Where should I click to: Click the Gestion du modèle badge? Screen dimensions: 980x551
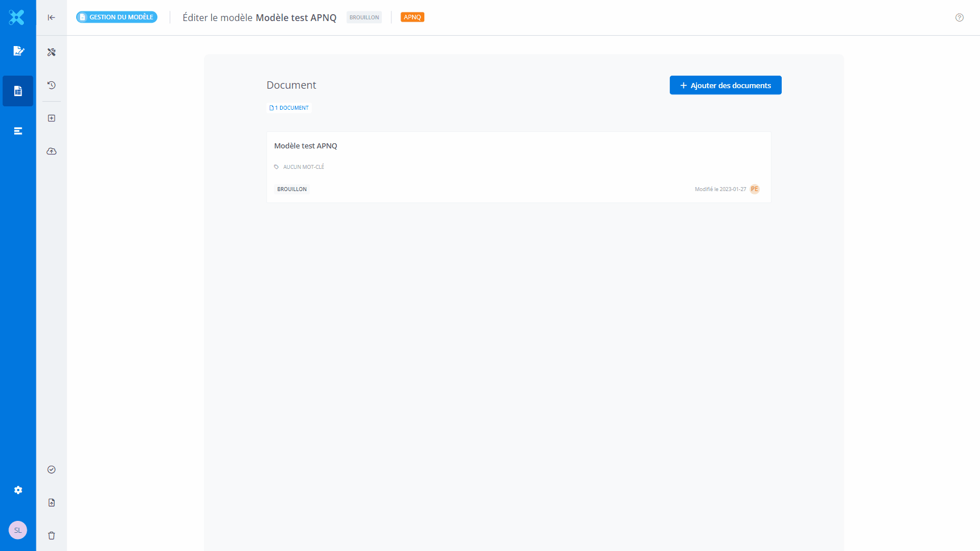(x=117, y=17)
